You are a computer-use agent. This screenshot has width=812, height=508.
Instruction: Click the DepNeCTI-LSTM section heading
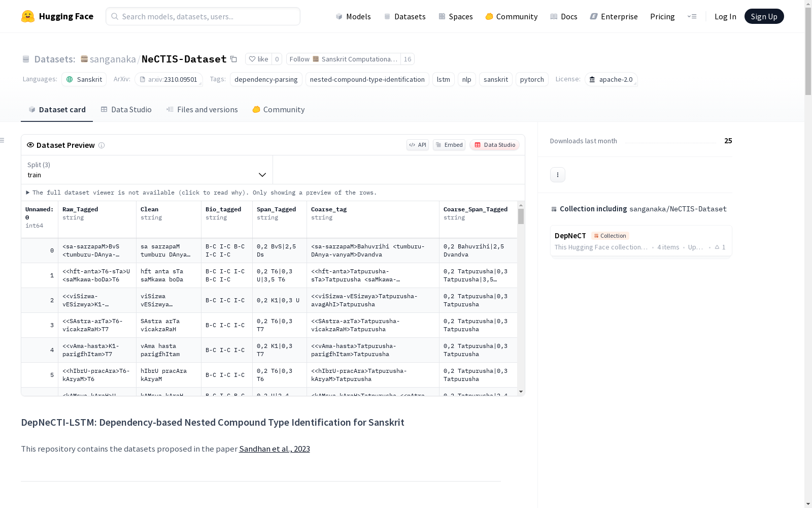click(x=213, y=422)
